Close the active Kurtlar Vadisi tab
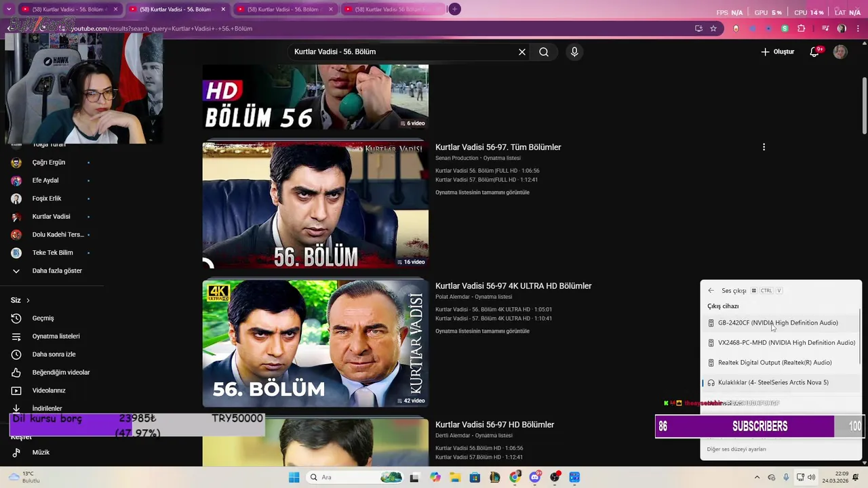 [x=223, y=9]
